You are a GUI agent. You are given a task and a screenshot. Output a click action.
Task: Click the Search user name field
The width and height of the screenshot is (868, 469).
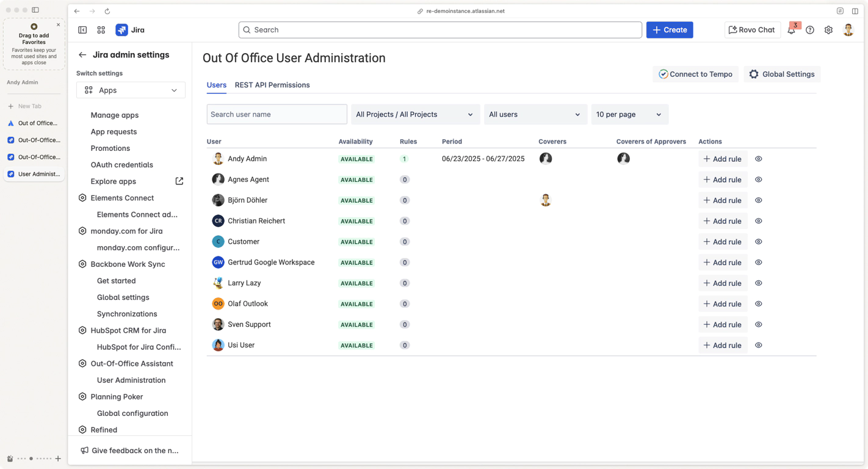(x=277, y=114)
